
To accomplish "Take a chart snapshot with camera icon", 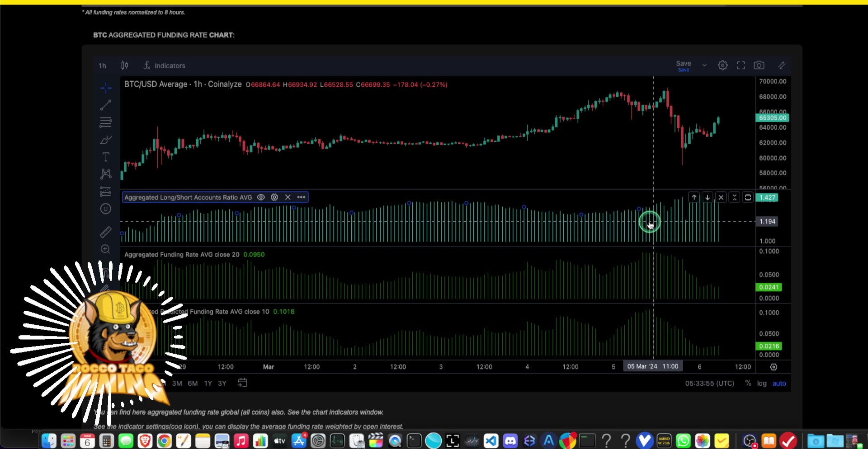I will pyautogui.click(x=759, y=65).
